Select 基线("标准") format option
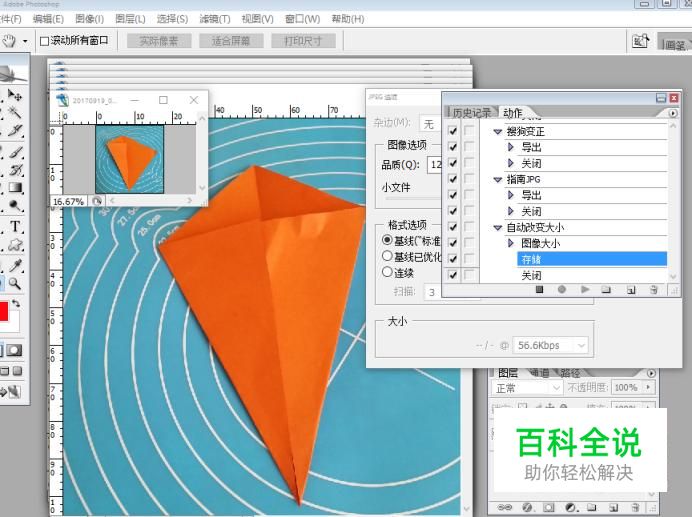Viewport: 692px width, 517px height. click(387, 240)
